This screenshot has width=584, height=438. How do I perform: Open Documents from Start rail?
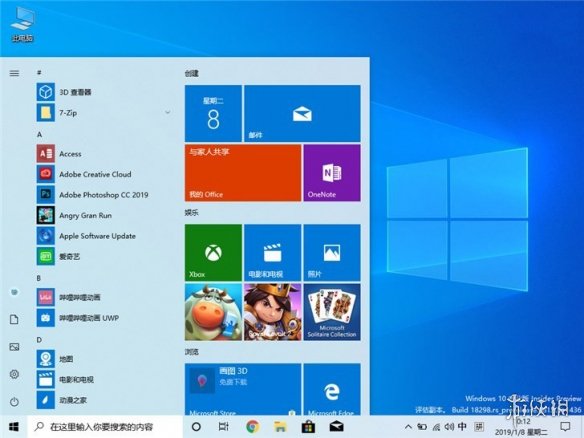tap(14, 319)
